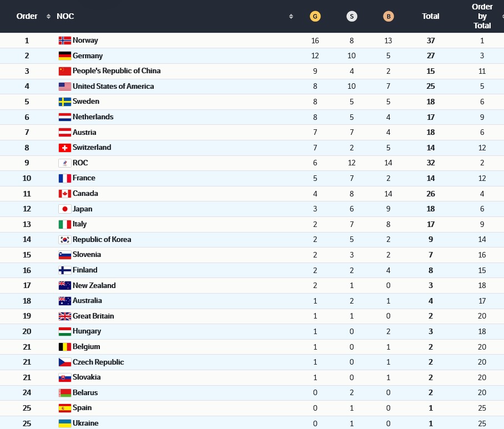
Task: Click the Germany flag icon
Action: 64,55
